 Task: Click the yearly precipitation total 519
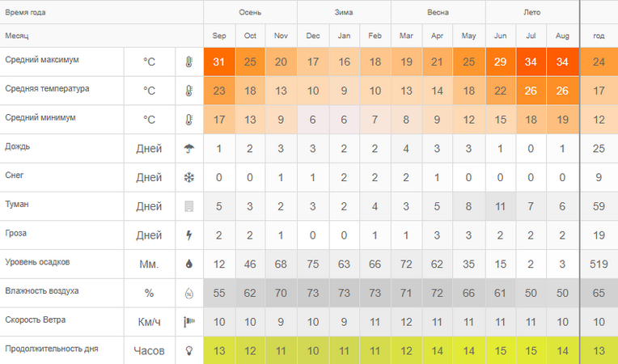tap(599, 264)
